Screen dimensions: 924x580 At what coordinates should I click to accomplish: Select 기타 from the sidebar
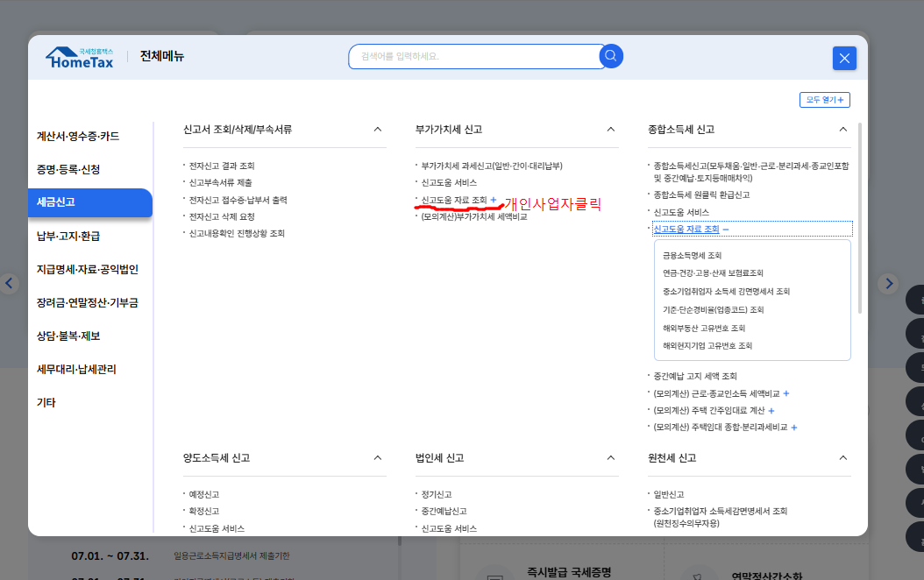51,401
